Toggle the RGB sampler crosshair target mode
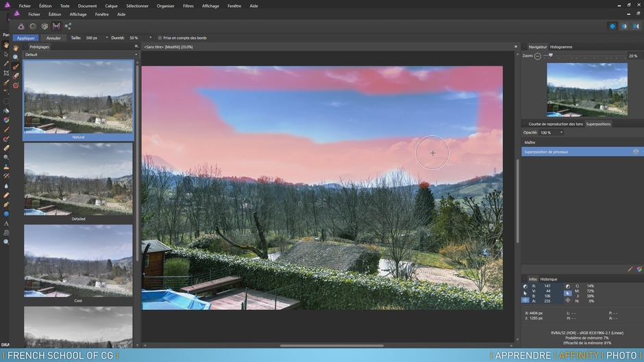The width and height of the screenshot is (644, 362). pyautogui.click(x=525, y=300)
